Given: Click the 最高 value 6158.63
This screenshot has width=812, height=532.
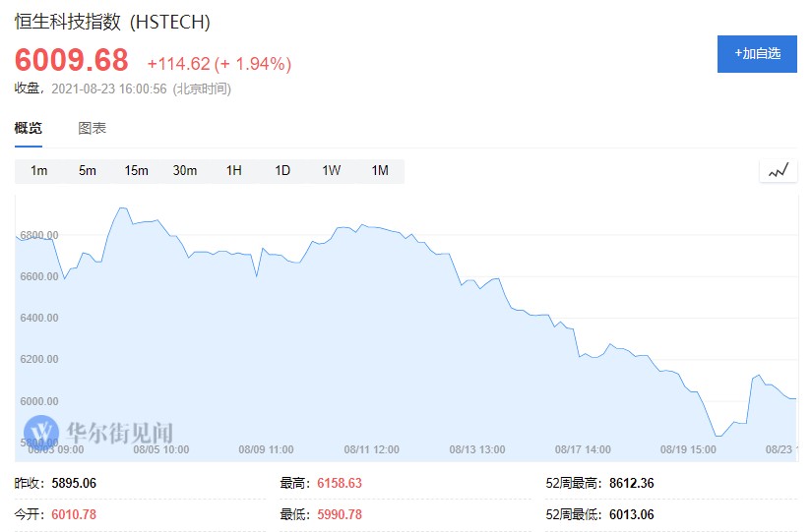Looking at the screenshot, I should pos(340,483).
